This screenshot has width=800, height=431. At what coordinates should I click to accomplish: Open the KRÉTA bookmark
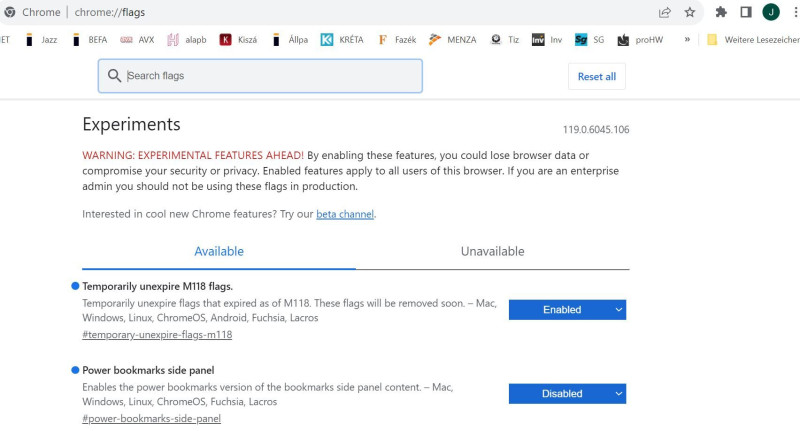(x=342, y=39)
